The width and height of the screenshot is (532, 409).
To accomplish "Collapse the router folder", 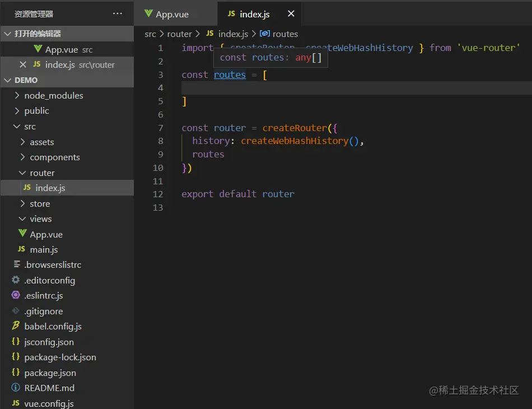I will pos(67,173).
